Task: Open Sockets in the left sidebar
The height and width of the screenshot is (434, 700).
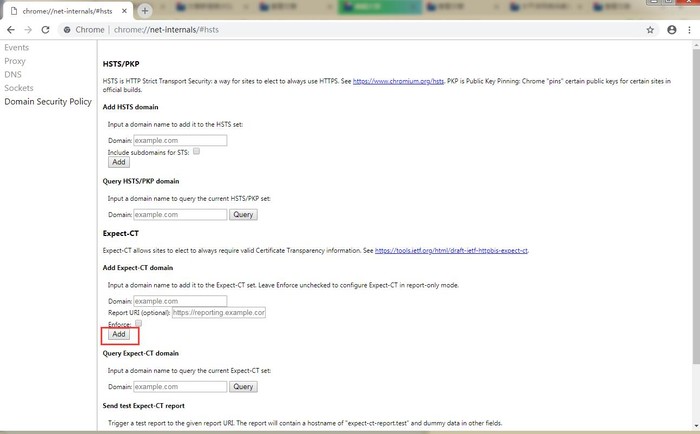Action: point(19,88)
